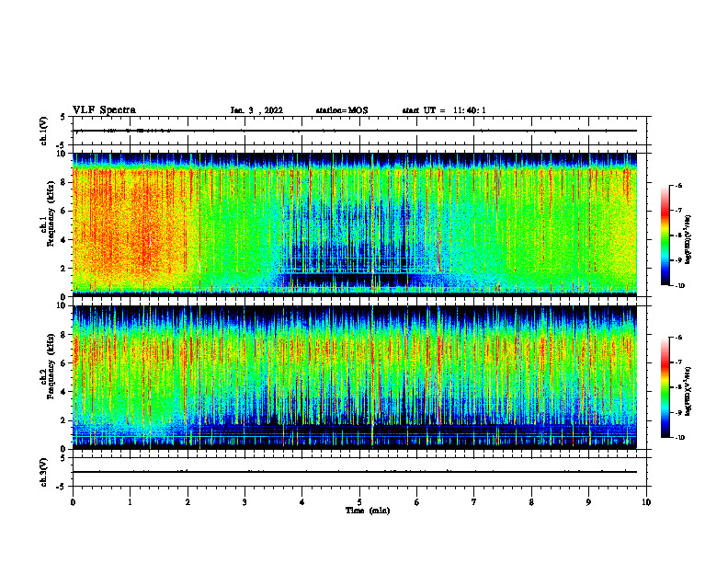Click inside the ch.1 spectrogram panel

pyautogui.click(x=355, y=224)
